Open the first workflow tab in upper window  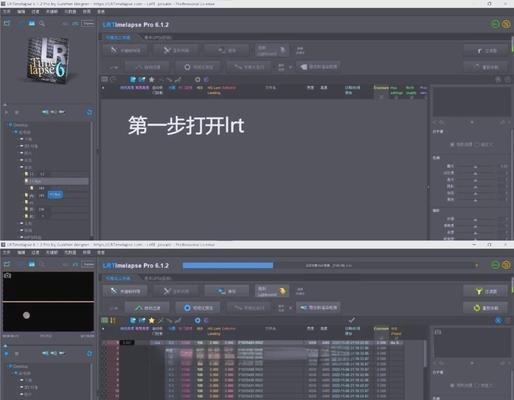(x=118, y=37)
